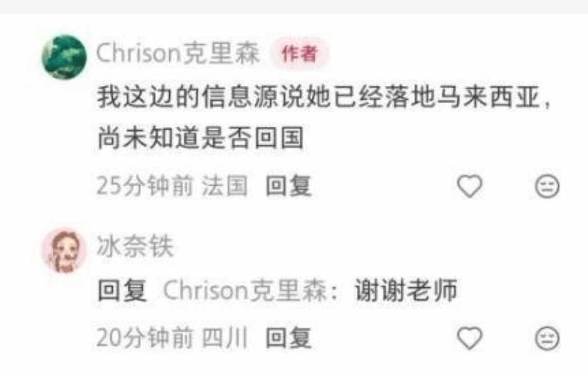Click the 25分钟前 timestamp
The width and height of the screenshot is (588, 371).
click(145, 186)
